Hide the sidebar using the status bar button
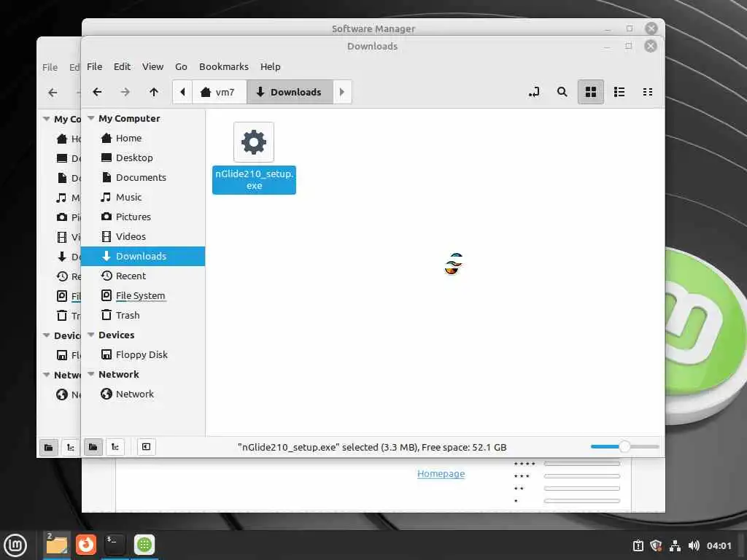This screenshot has height=560, width=747. coord(146,447)
